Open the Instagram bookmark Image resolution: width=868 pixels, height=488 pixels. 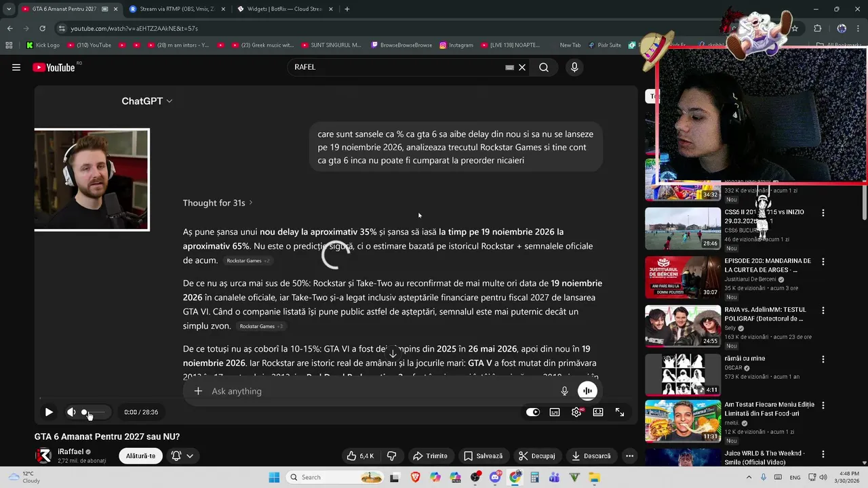point(456,45)
